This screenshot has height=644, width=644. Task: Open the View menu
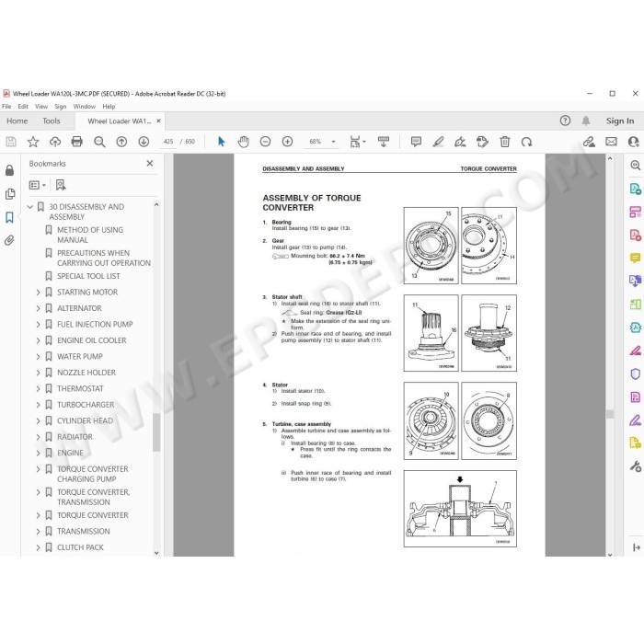(41, 107)
